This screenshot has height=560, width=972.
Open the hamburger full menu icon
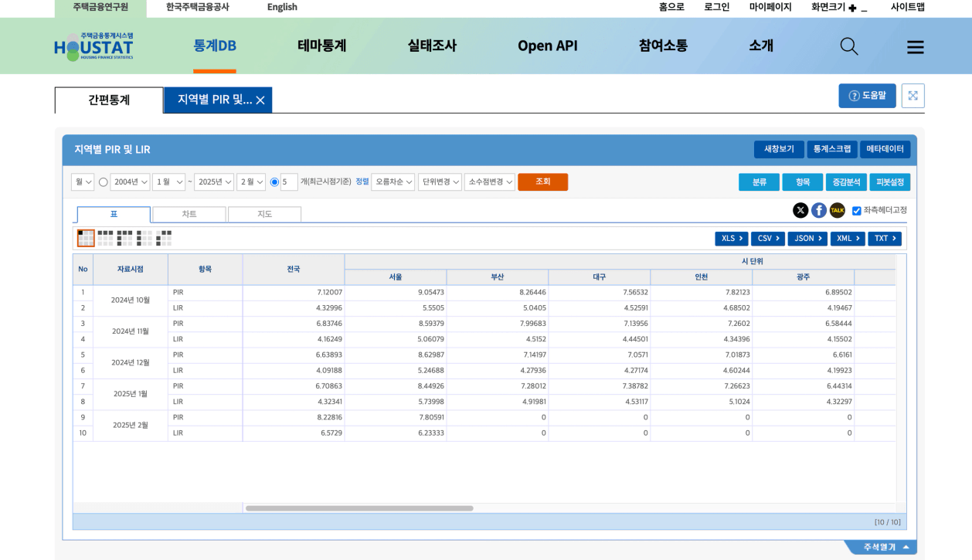pyautogui.click(x=916, y=47)
